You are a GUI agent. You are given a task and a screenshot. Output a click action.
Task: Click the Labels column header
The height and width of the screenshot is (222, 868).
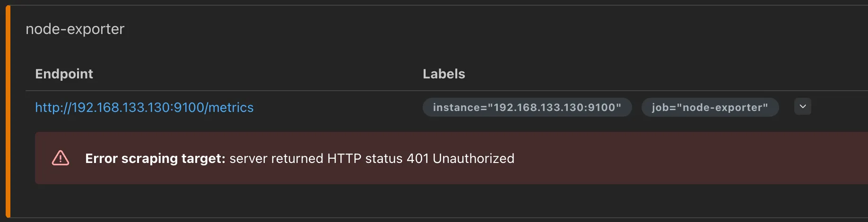pos(443,74)
